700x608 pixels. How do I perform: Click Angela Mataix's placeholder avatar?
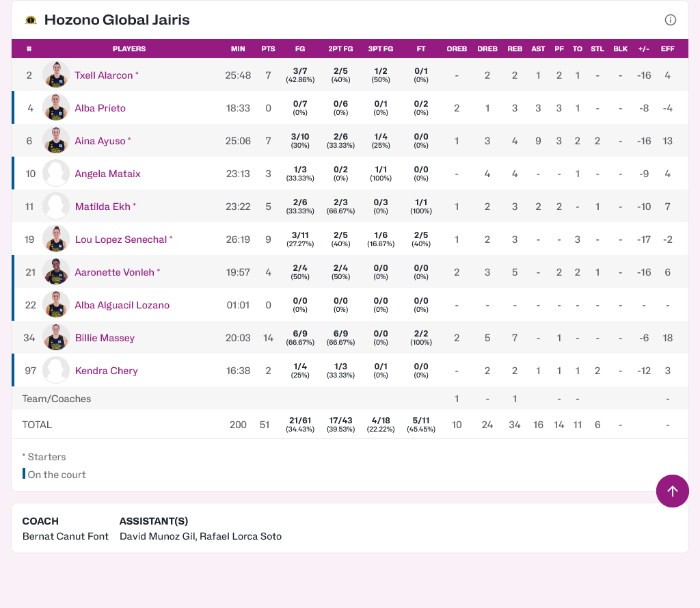(x=56, y=173)
